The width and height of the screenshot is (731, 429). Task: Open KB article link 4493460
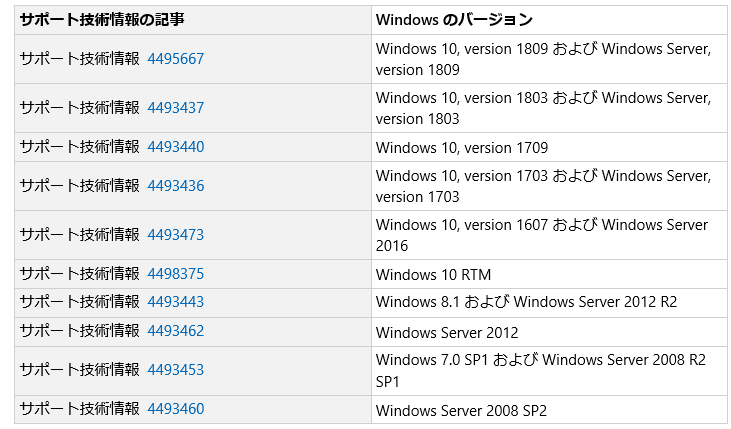pyautogui.click(x=176, y=409)
